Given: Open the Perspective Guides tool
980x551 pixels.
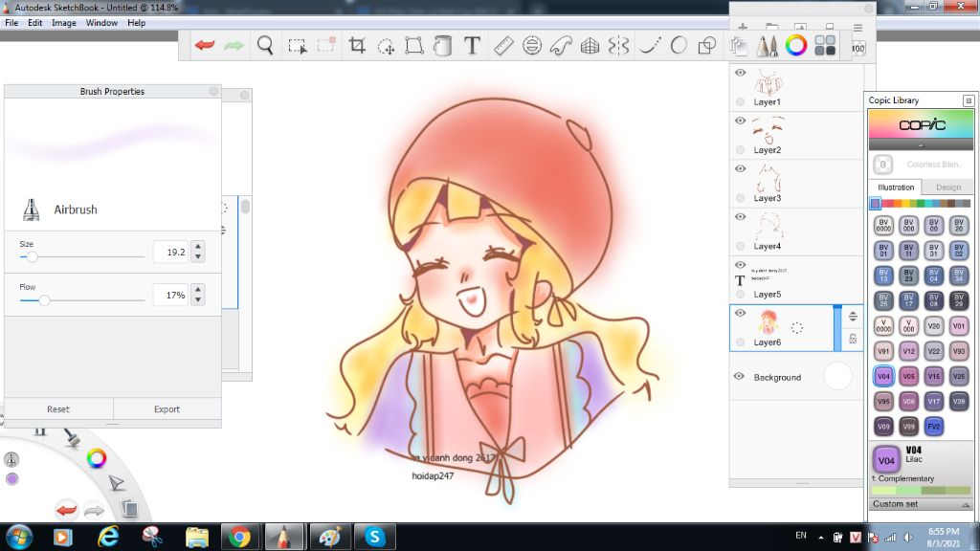Looking at the screenshot, I should point(590,45).
